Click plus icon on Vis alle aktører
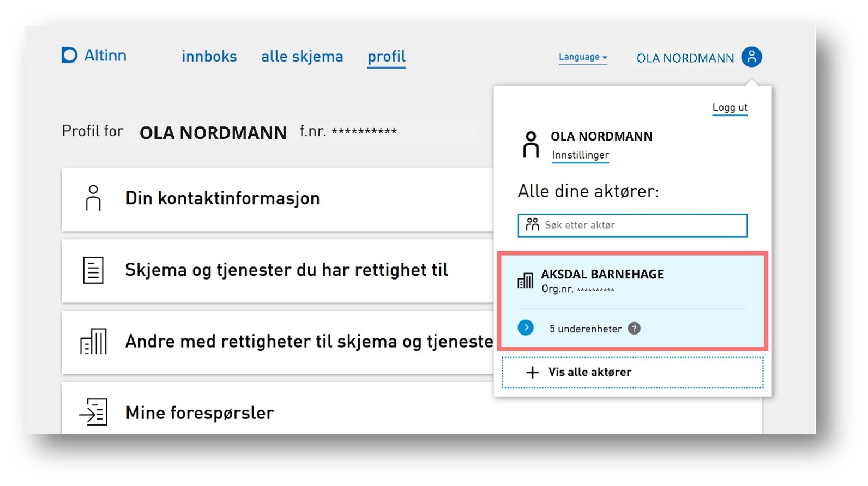Viewport: 868px width, 486px height. coord(532,373)
